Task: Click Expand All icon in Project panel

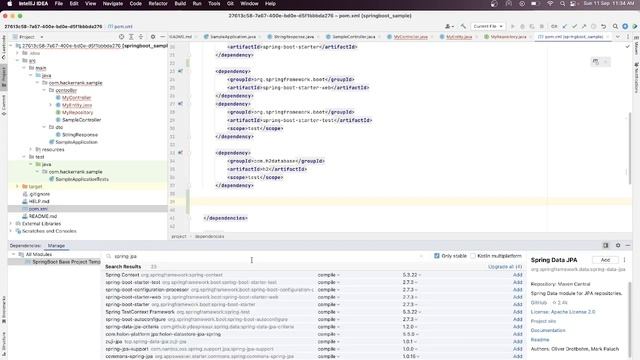Action: pos(131,37)
